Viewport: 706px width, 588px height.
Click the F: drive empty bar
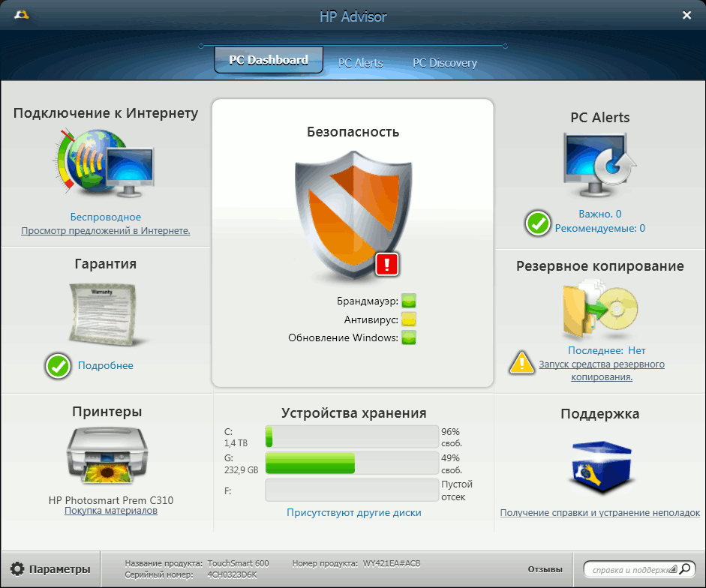[x=352, y=490]
